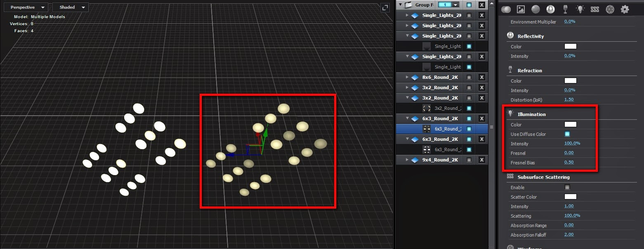Screen dimensions: 644x249
Task: Click the Scattering 100.0% value
Action: 572,216
